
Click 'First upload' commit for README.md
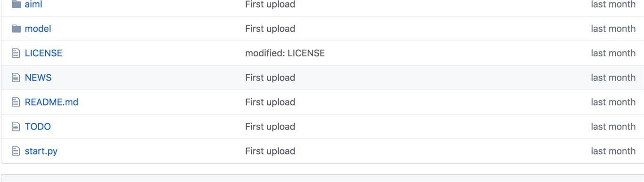pos(270,102)
